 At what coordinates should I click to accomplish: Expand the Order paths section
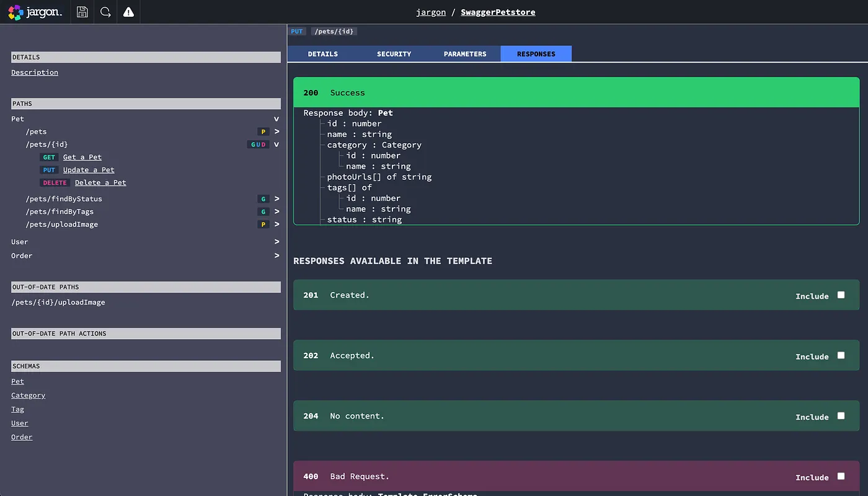pyautogui.click(x=277, y=255)
